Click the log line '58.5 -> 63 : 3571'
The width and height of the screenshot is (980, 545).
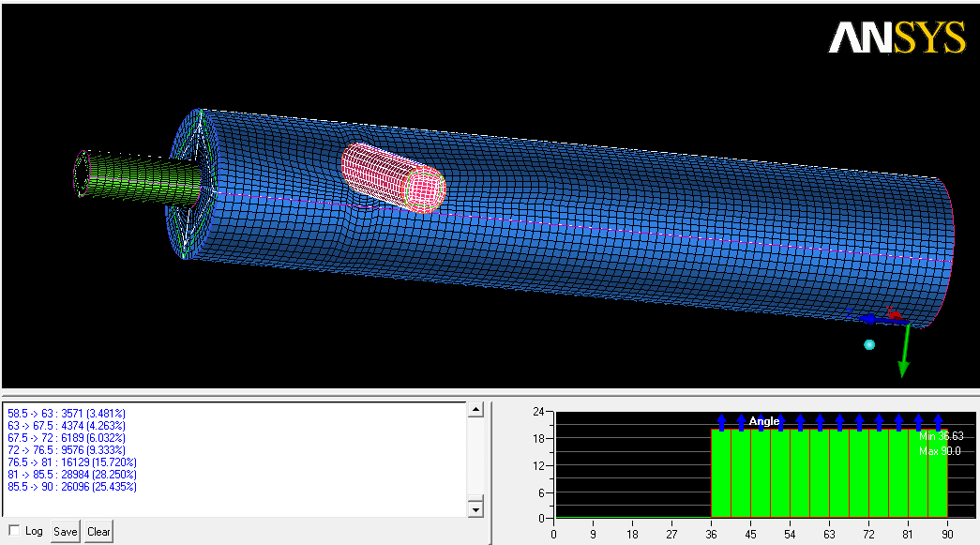[x=67, y=413]
